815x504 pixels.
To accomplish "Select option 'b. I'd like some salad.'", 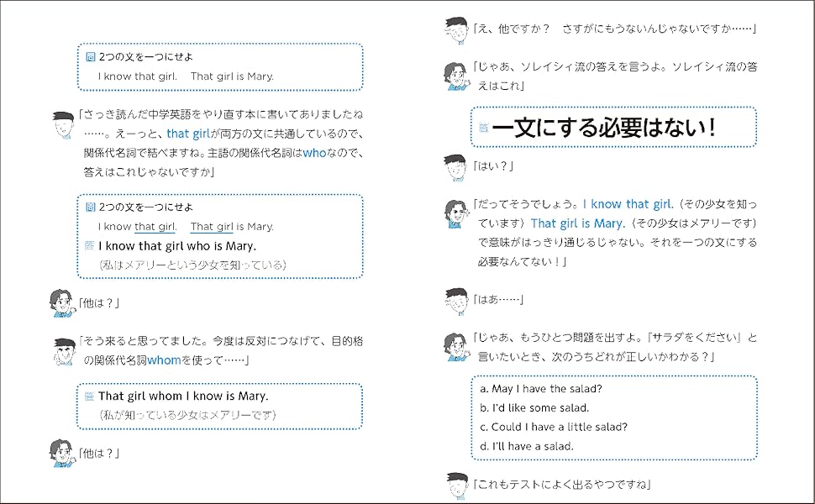I will click(534, 407).
